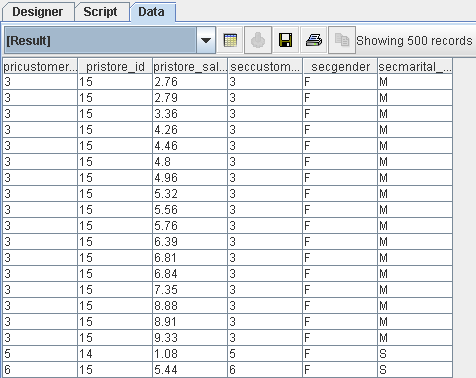Click the pristore_sal column header
This screenshot has width=476, height=378.
[190, 66]
